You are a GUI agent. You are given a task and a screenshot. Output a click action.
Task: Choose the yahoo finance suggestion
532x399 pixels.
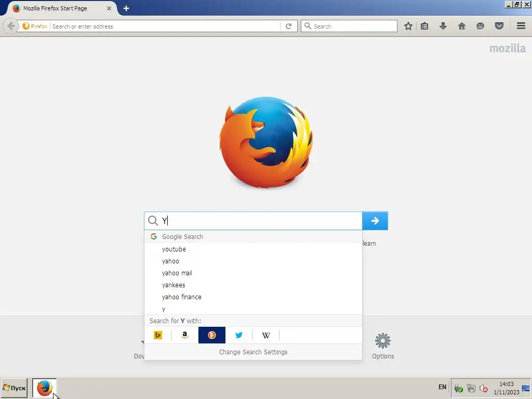click(253, 297)
